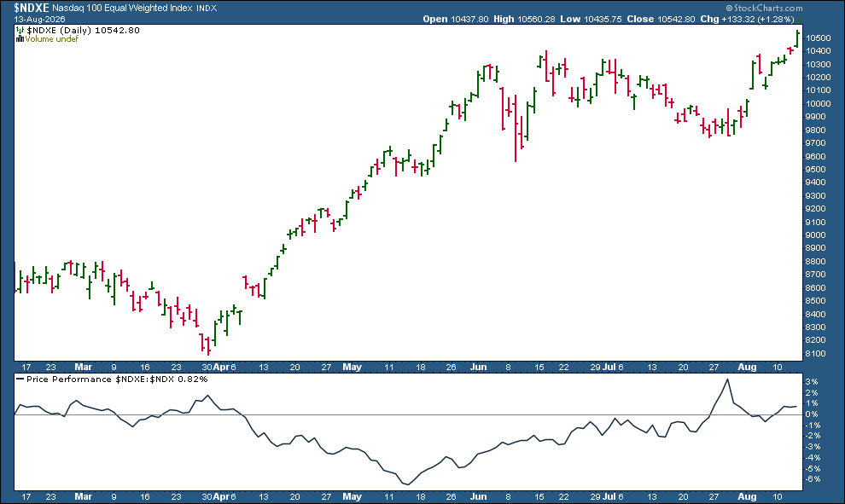The width and height of the screenshot is (845, 504).
Task: Click the $NDXE ticker symbol in the header
Action: [32, 8]
